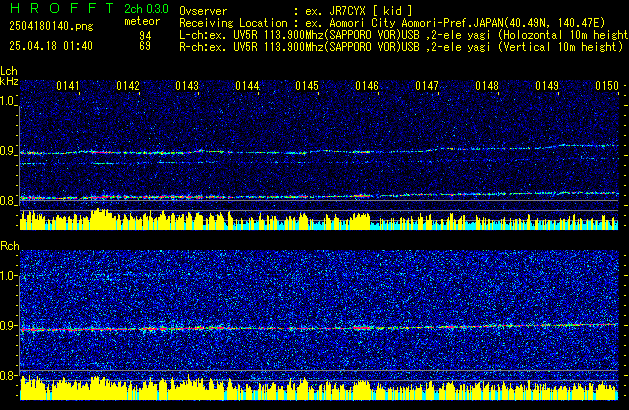Image resolution: width=629 pixels, height=410 pixels.
Task: Click the 0142 time marker
Action: coord(128,86)
